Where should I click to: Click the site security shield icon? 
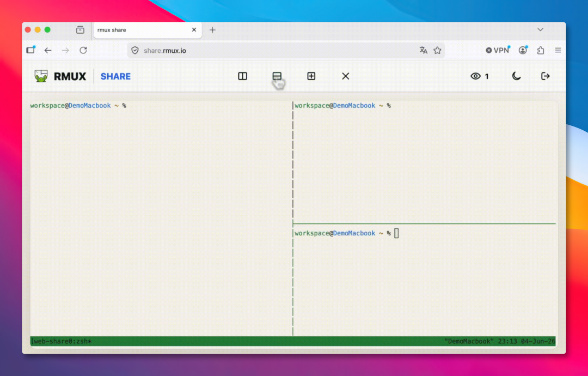click(x=135, y=50)
